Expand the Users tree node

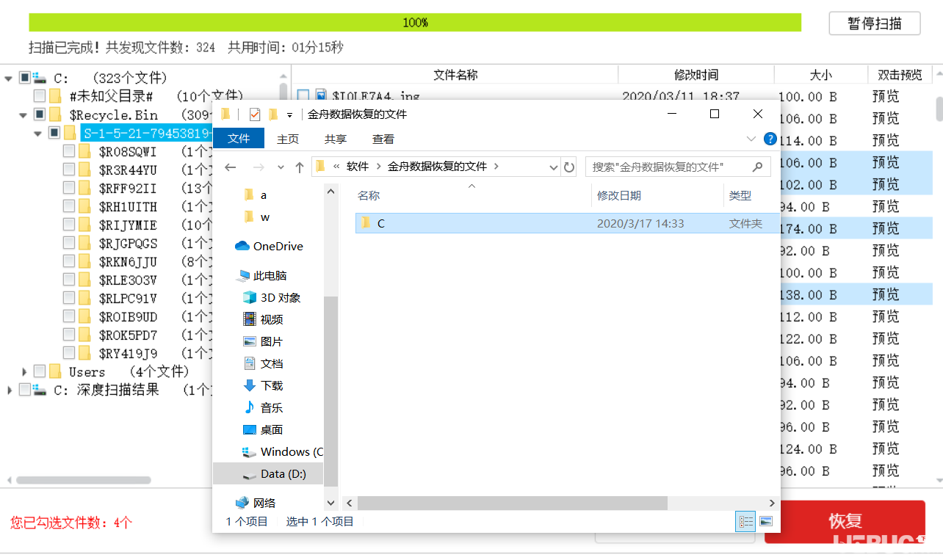coord(23,371)
